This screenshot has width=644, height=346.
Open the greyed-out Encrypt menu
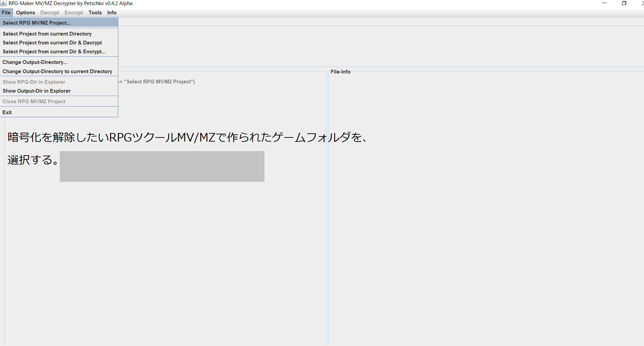(74, 13)
